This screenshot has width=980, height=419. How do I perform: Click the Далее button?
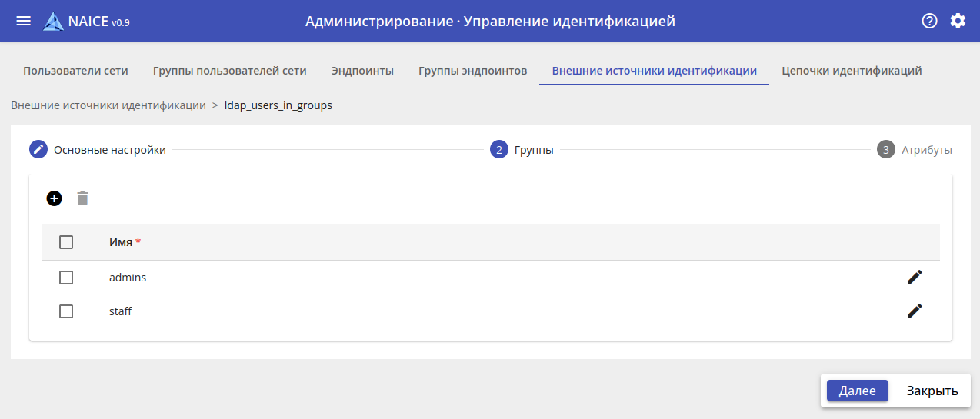click(857, 391)
